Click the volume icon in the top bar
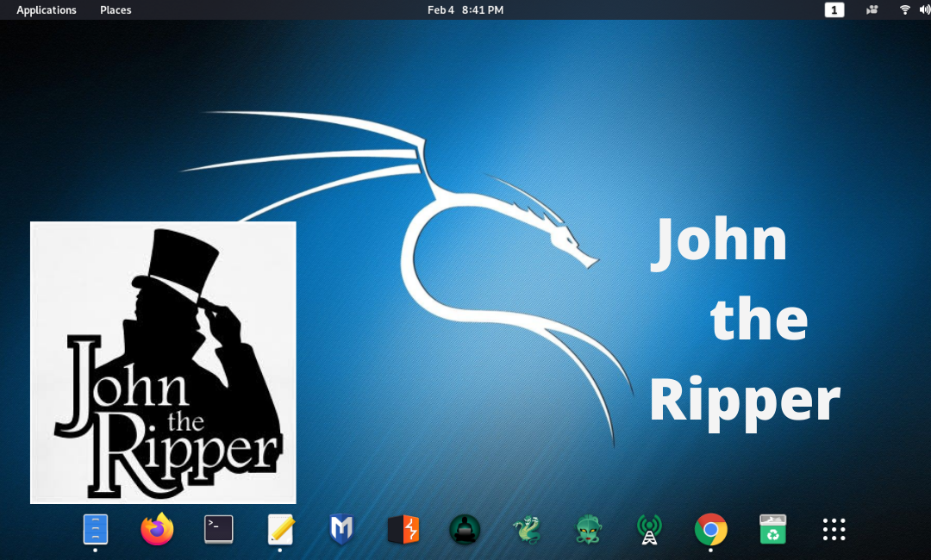 (923, 9)
